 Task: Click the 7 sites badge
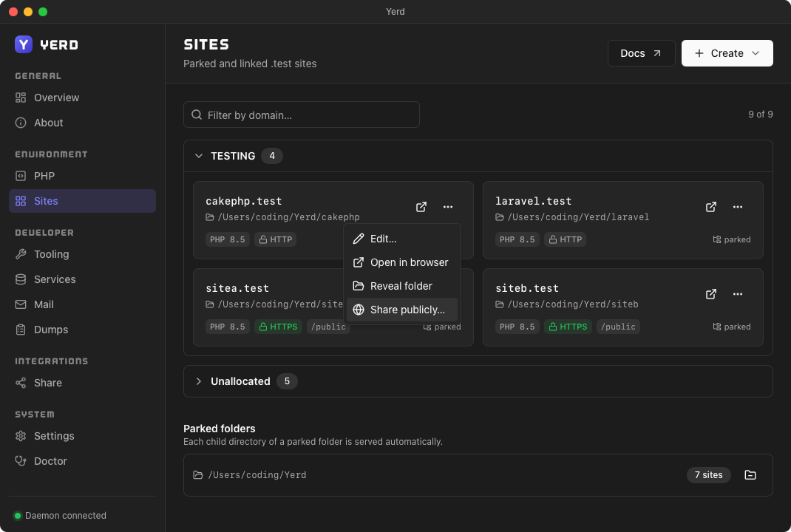[708, 475]
